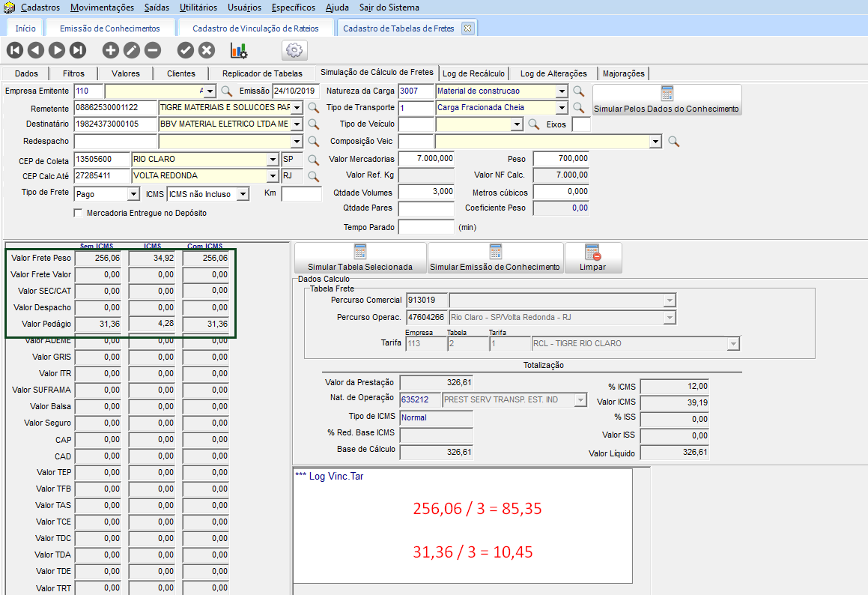Open the Movimentações menu
Screen dimensions: 868x595
(103, 7)
